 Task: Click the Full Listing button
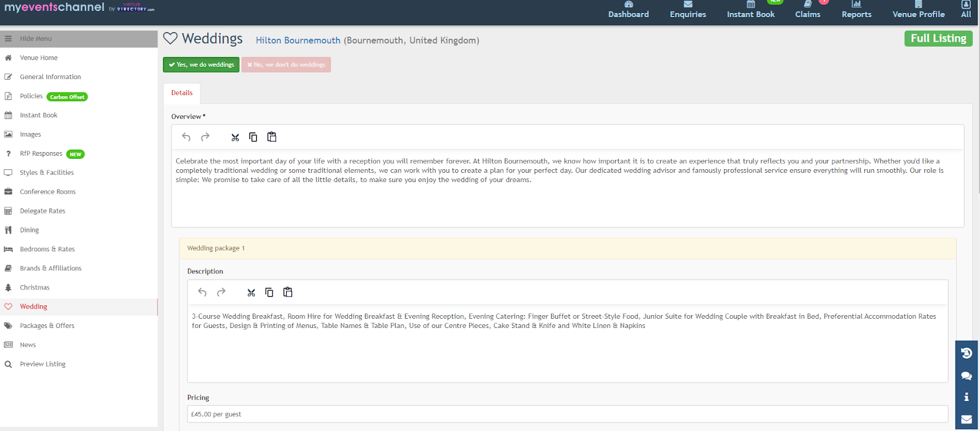click(938, 38)
